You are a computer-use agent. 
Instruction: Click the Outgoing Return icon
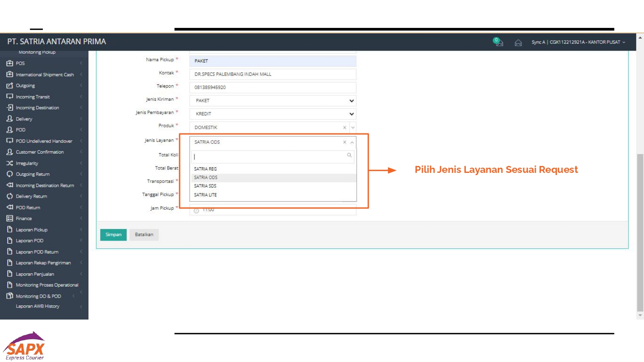(x=9, y=174)
